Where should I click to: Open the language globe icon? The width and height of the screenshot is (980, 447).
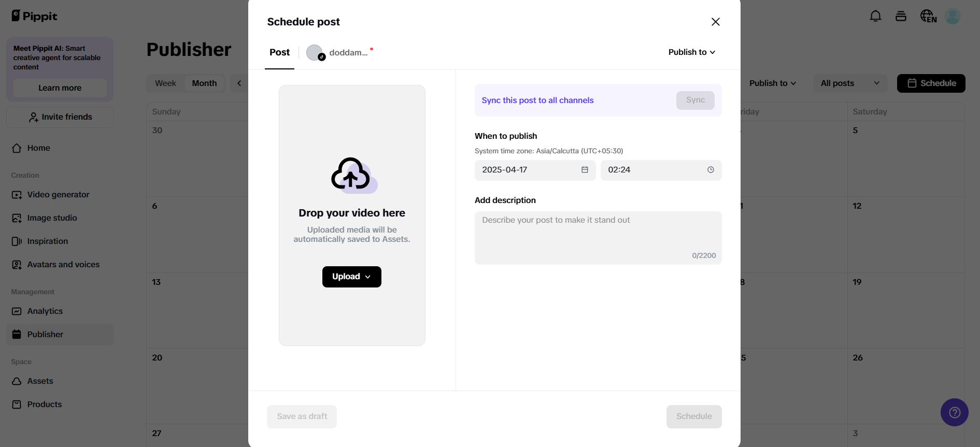[x=928, y=16]
